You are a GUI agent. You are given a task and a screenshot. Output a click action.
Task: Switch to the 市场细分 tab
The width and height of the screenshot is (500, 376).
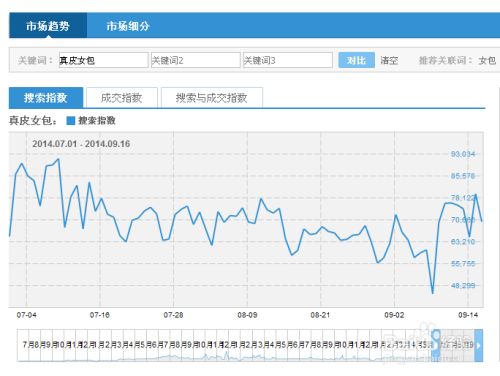pos(128,26)
